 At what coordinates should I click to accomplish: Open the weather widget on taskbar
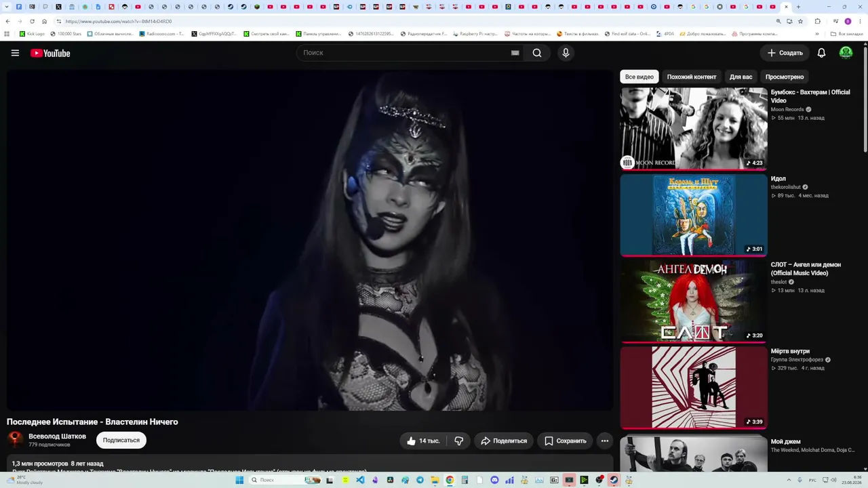click(25, 480)
